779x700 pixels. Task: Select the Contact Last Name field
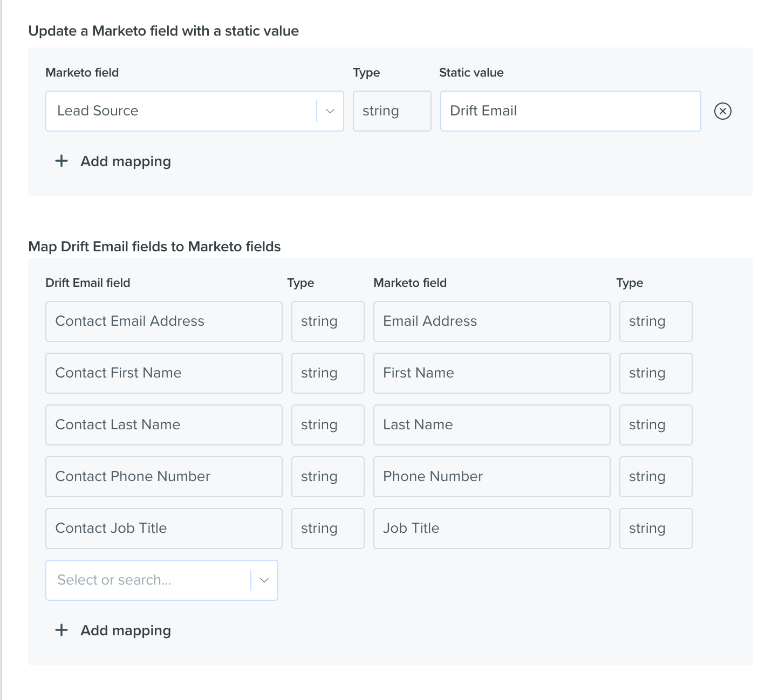(x=164, y=425)
